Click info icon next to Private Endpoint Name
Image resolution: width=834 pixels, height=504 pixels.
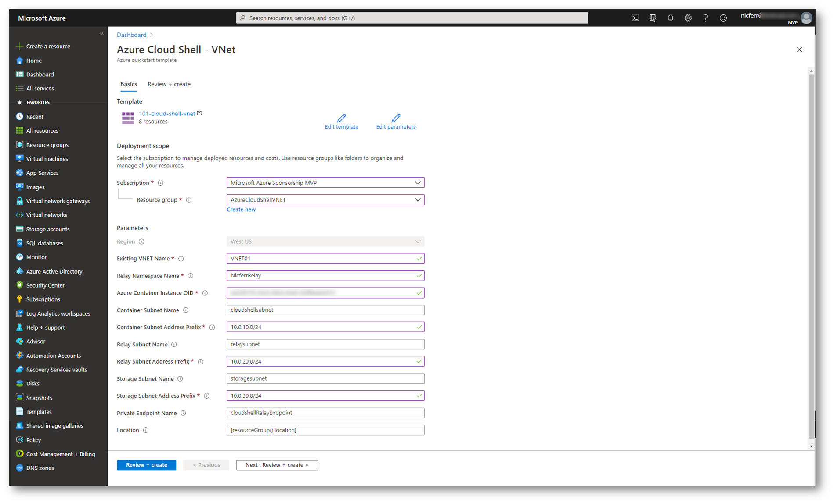tap(183, 414)
